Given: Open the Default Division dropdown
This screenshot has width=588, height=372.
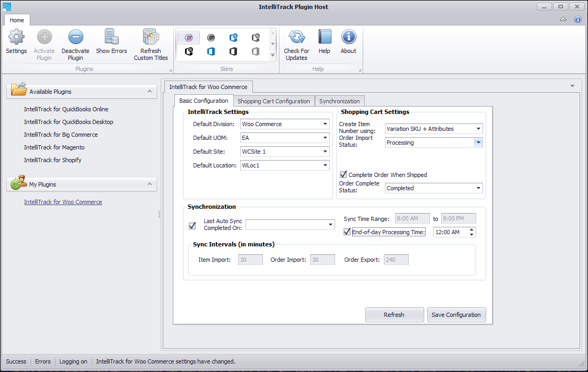Looking at the screenshot, I should (325, 124).
